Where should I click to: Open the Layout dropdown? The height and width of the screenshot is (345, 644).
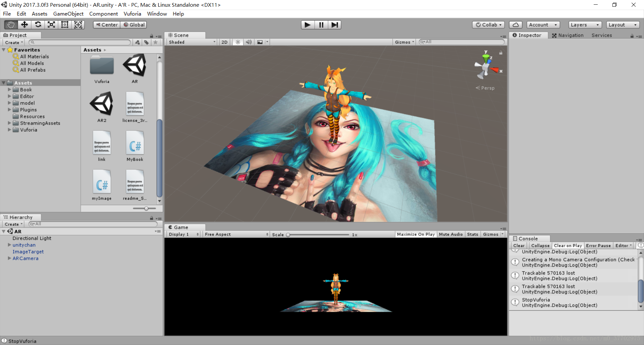623,25
